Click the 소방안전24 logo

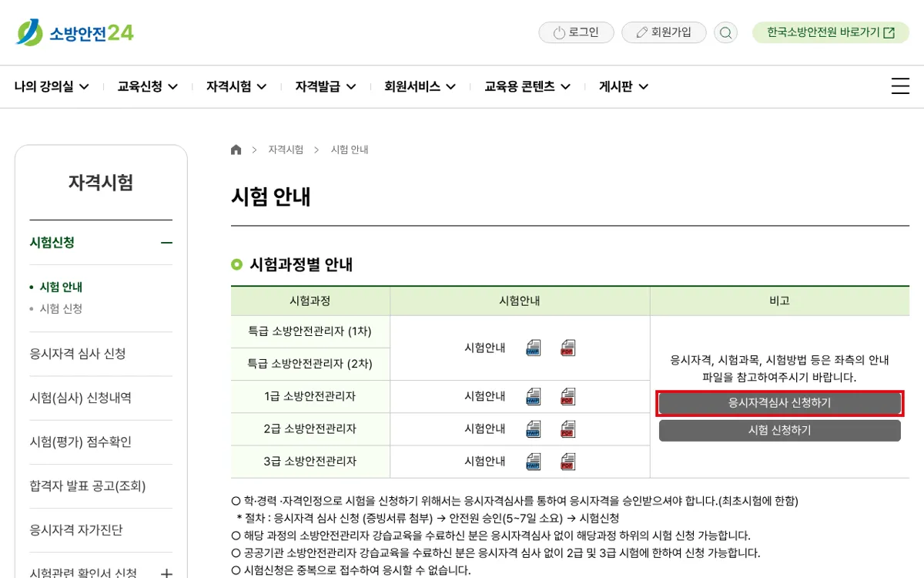pyautogui.click(x=75, y=32)
